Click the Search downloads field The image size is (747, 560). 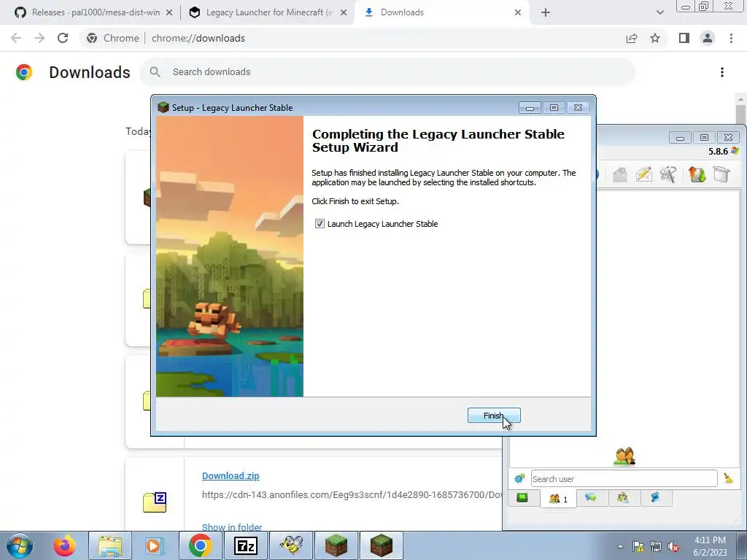click(x=387, y=72)
